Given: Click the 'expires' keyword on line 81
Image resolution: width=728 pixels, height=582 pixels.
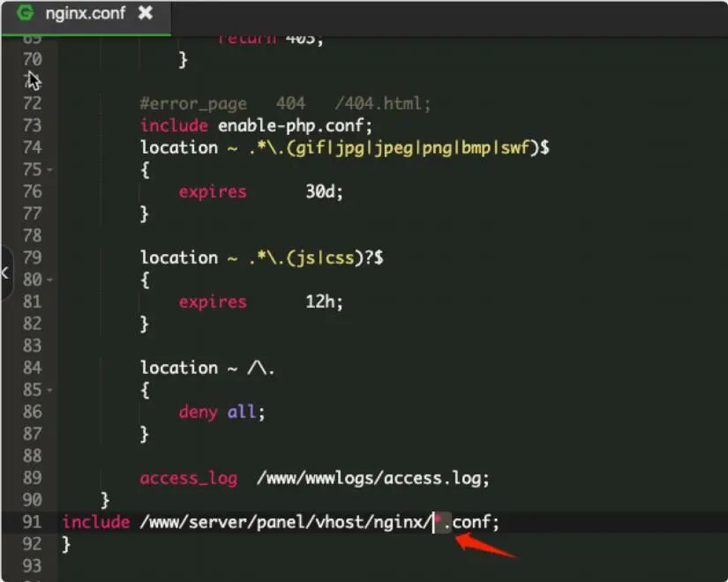Looking at the screenshot, I should 213,302.
